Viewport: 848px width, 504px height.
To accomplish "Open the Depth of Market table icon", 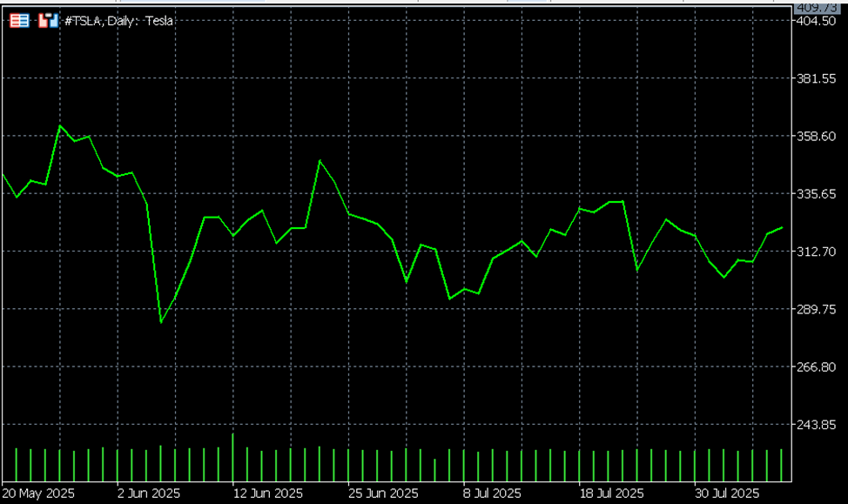I will 19,20.
